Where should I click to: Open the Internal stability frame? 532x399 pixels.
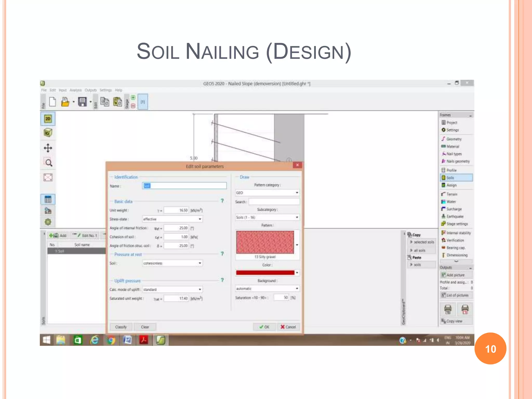(x=458, y=233)
